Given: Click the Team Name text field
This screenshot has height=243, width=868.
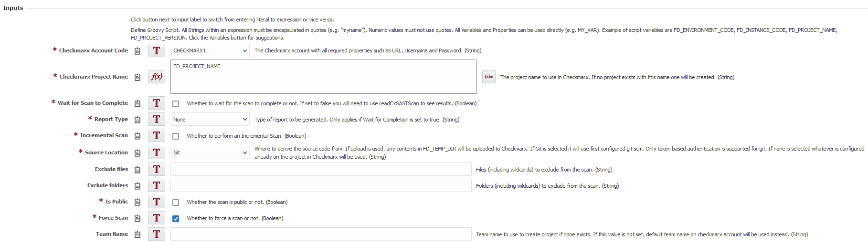Looking at the screenshot, I should [321, 234].
